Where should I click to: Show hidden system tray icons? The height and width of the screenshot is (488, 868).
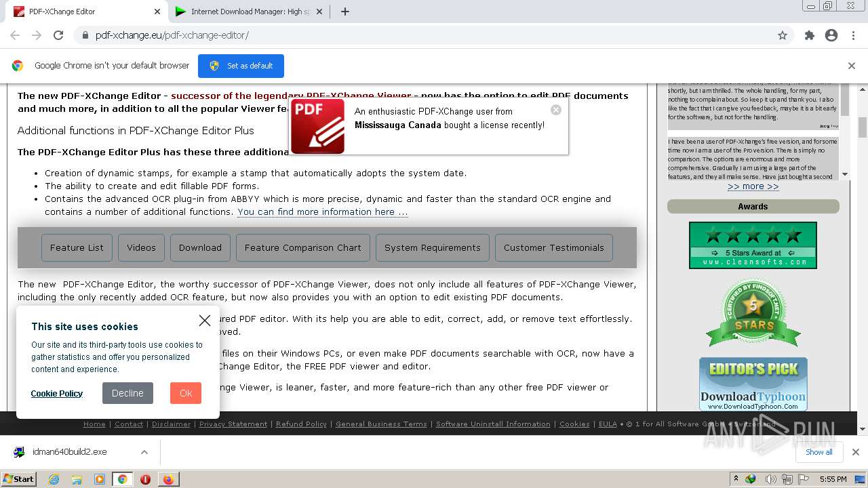click(x=736, y=479)
